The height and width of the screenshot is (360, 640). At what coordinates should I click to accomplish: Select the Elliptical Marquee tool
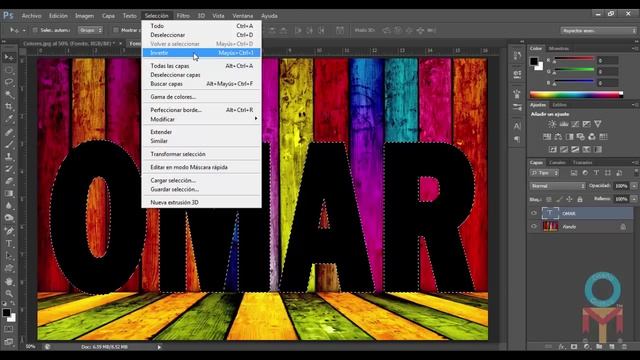point(9,70)
